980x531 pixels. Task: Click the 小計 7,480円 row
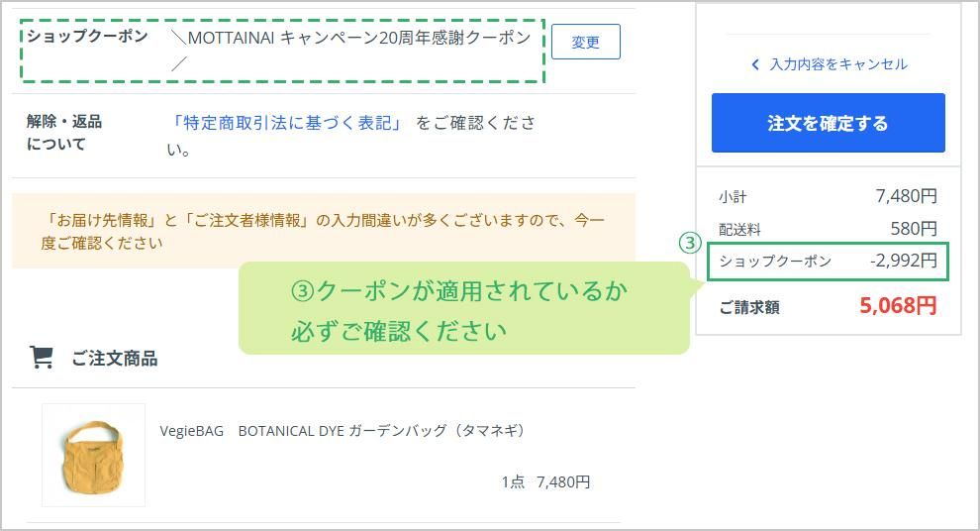pyautogui.click(x=828, y=196)
